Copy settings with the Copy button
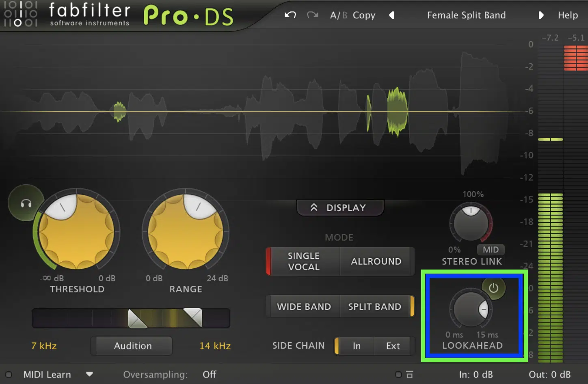This screenshot has width=588, height=384. (364, 15)
